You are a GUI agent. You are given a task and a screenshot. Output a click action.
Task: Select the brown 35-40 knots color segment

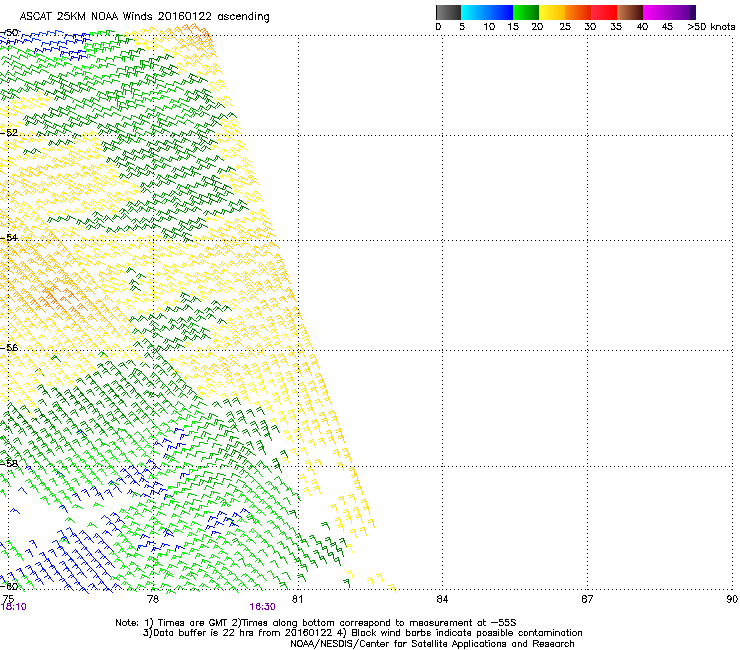[x=630, y=12]
